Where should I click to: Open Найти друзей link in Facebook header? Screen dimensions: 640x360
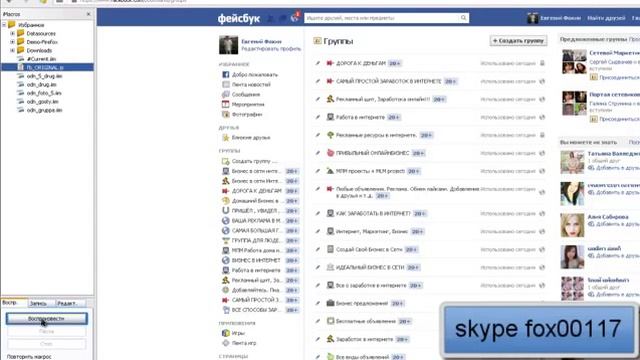pyautogui.click(x=606, y=18)
